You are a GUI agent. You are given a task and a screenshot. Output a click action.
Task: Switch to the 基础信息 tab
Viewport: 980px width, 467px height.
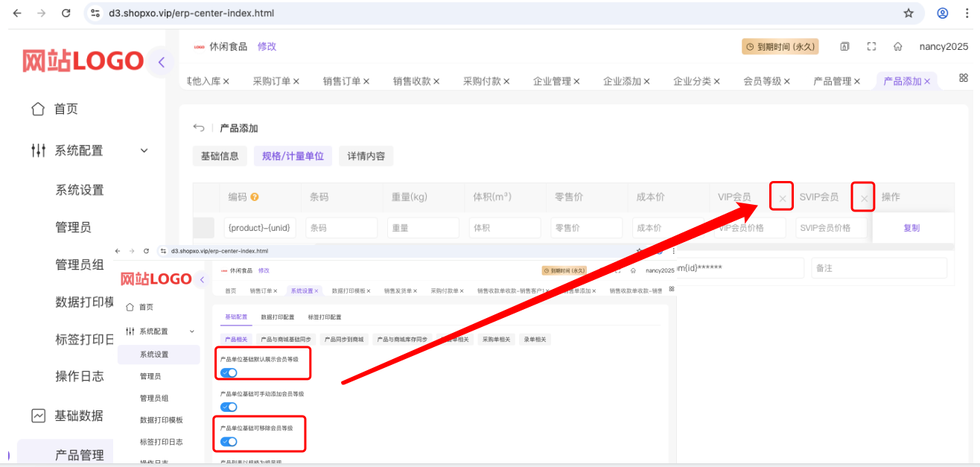click(x=220, y=156)
